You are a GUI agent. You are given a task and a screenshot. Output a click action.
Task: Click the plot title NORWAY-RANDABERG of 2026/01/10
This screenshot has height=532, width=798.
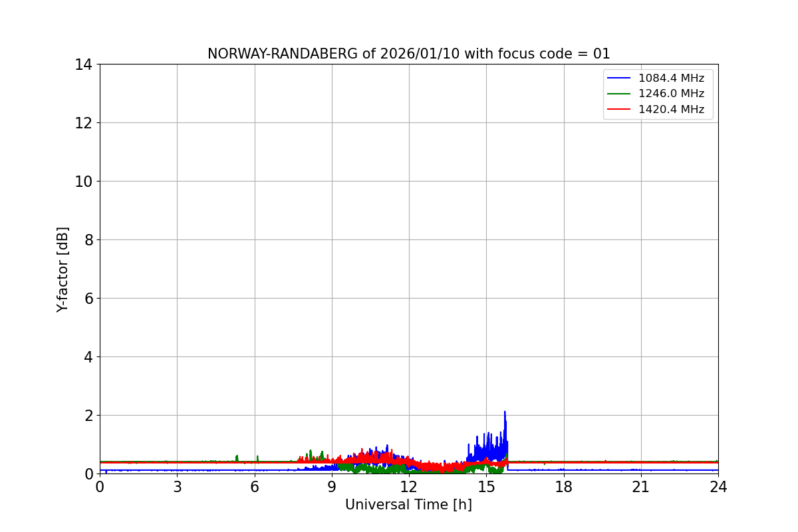click(408, 54)
